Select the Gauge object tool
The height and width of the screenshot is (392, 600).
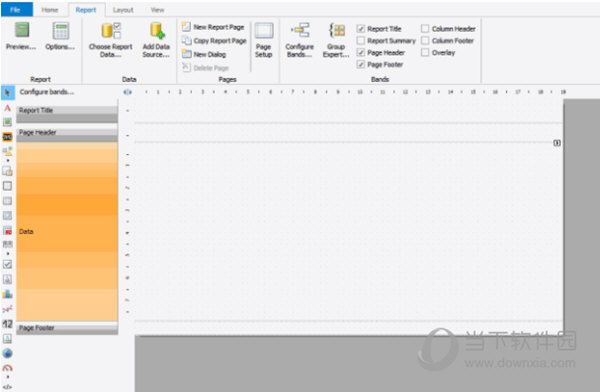coord(7,368)
